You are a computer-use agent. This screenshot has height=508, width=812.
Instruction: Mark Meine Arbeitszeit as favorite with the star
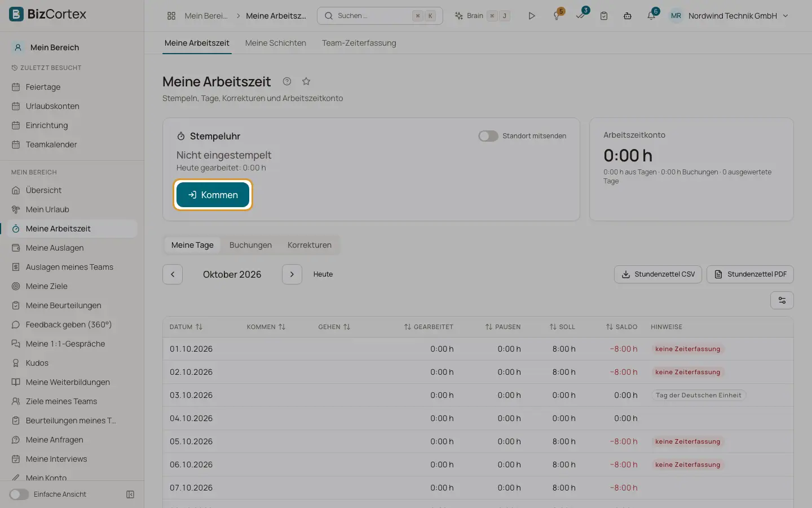point(306,81)
